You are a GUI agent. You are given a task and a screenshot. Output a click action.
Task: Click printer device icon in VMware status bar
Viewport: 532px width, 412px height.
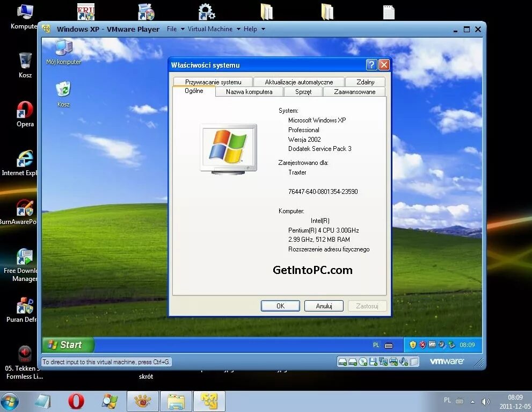click(x=393, y=362)
